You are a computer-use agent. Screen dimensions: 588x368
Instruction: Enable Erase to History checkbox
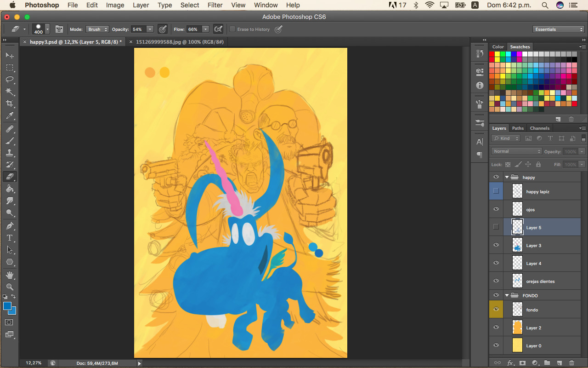pyautogui.click(x=232, y=29)
